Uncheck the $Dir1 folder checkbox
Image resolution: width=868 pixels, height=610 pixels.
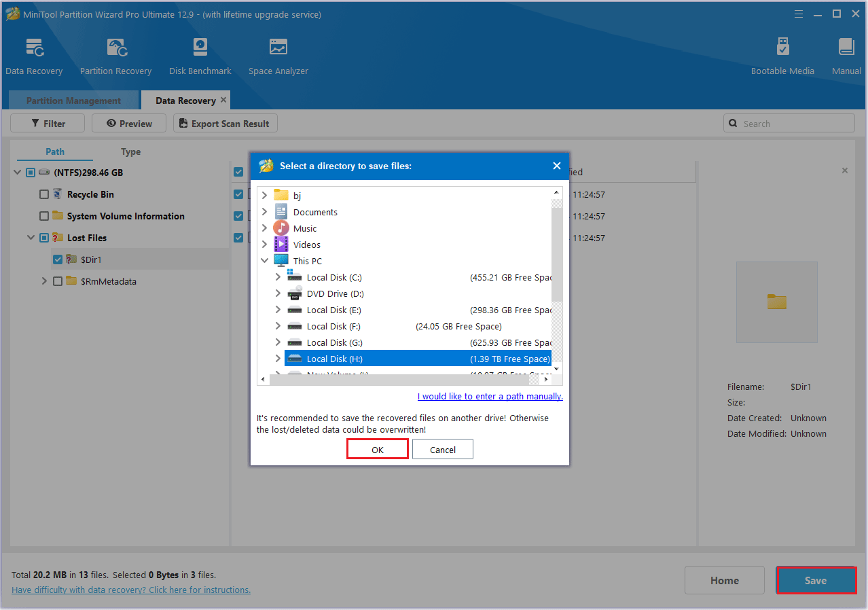coord(58,259)
